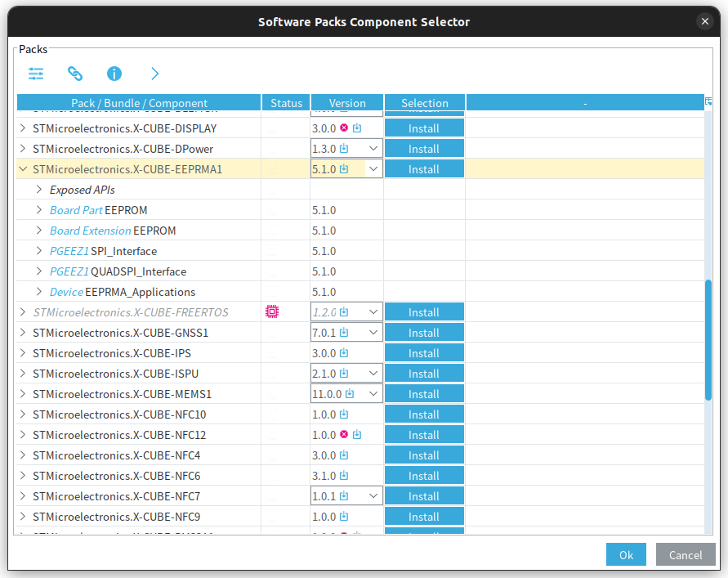Close the Software Packs Component Selector dialog

click(x=705, y=21)
